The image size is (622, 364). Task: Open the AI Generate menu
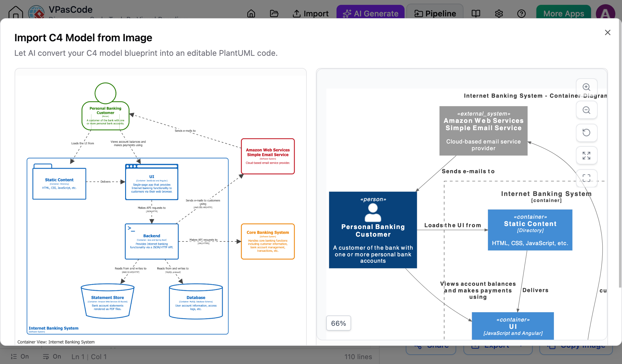point(371,13)
